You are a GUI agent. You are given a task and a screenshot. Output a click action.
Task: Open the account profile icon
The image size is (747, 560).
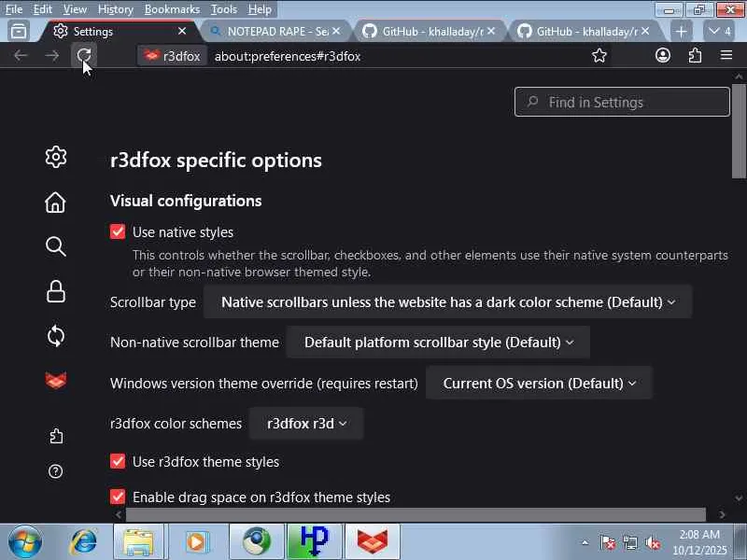click(x=663, y=56)
